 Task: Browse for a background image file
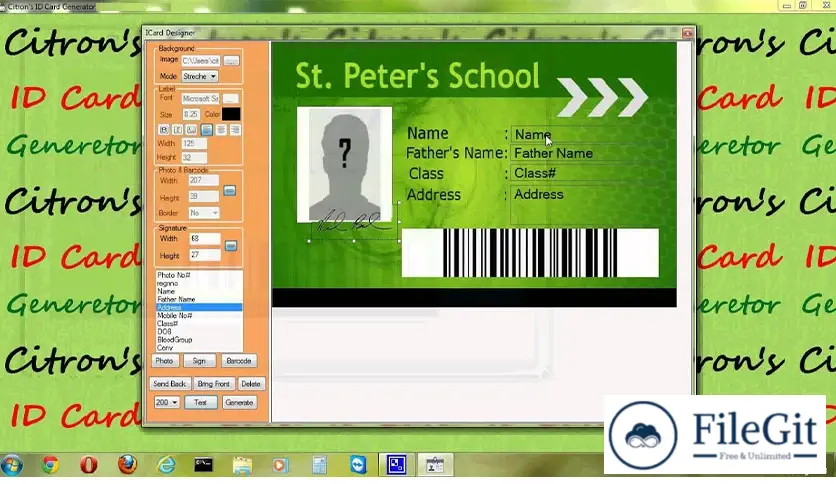pyautogui.click(x=231, y=61)
